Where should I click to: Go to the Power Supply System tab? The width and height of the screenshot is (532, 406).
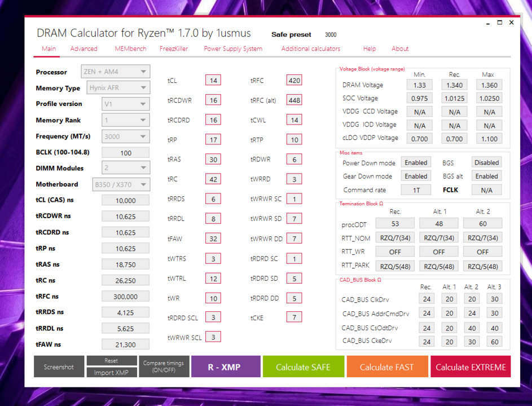coord(233,49)
